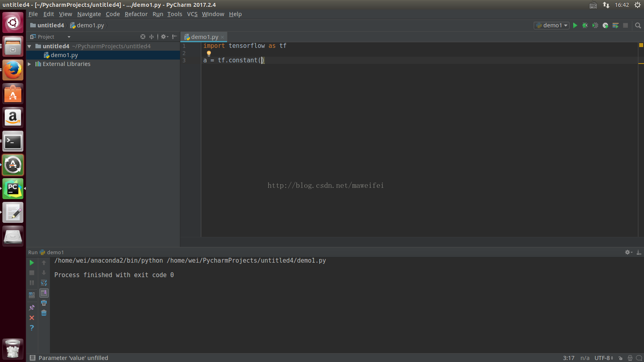Hide the Run tool window

point(639,252)
